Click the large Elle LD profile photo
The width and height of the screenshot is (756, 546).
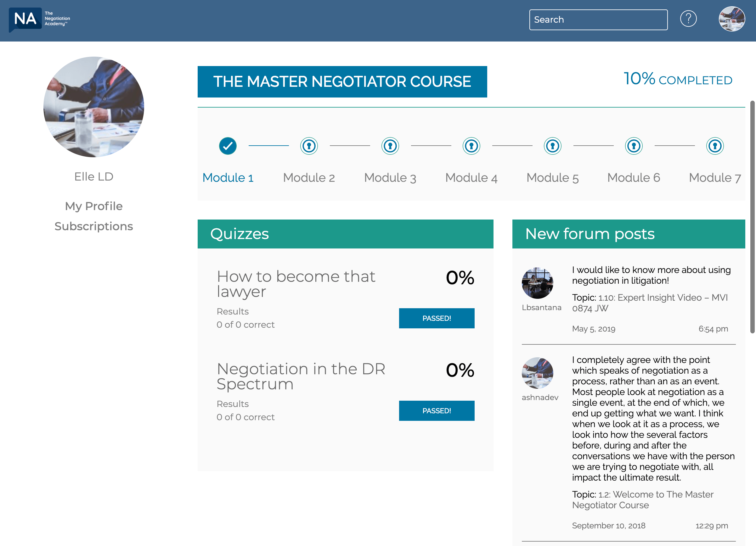click(x=94, y=107)
